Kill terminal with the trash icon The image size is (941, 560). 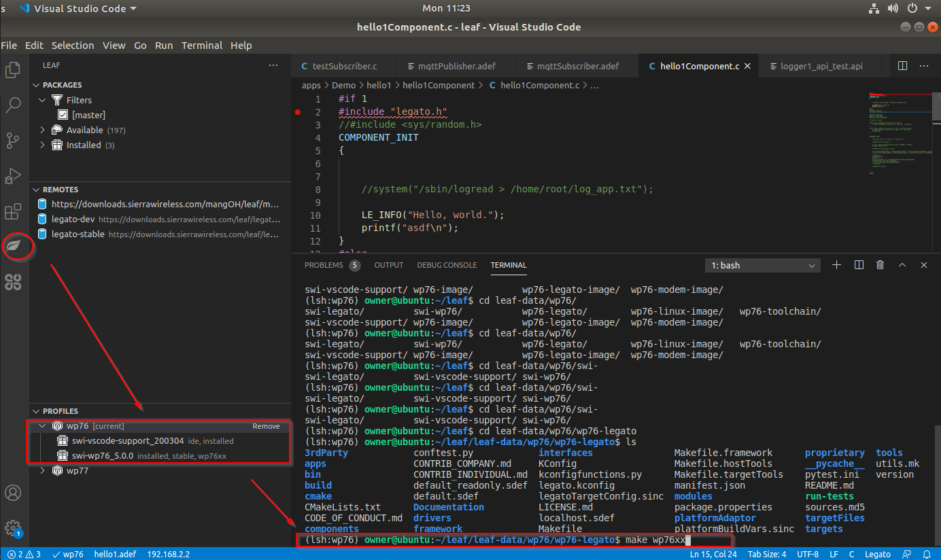click(x=880, y=265)
